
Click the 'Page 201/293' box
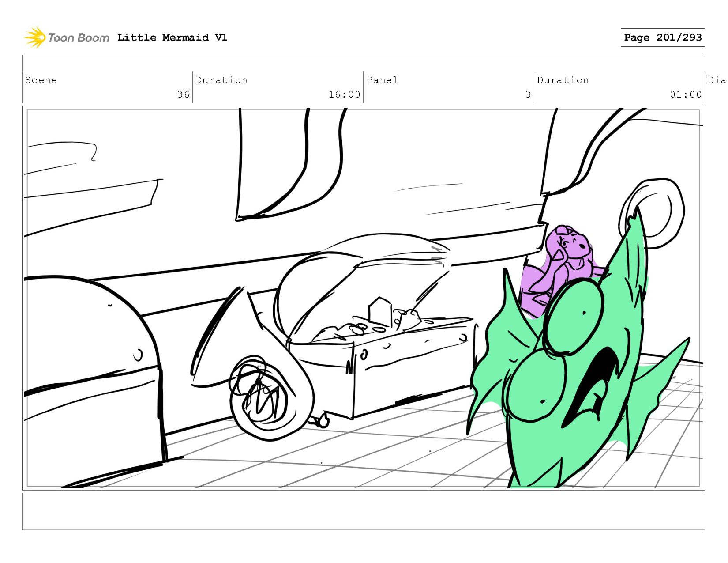click(x=663, y=38)
